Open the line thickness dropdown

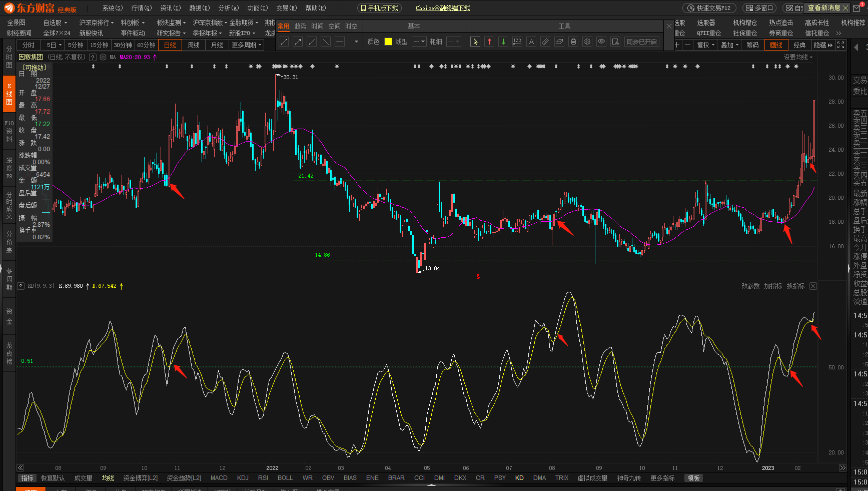pyautogui.click(x=453, y=42)
